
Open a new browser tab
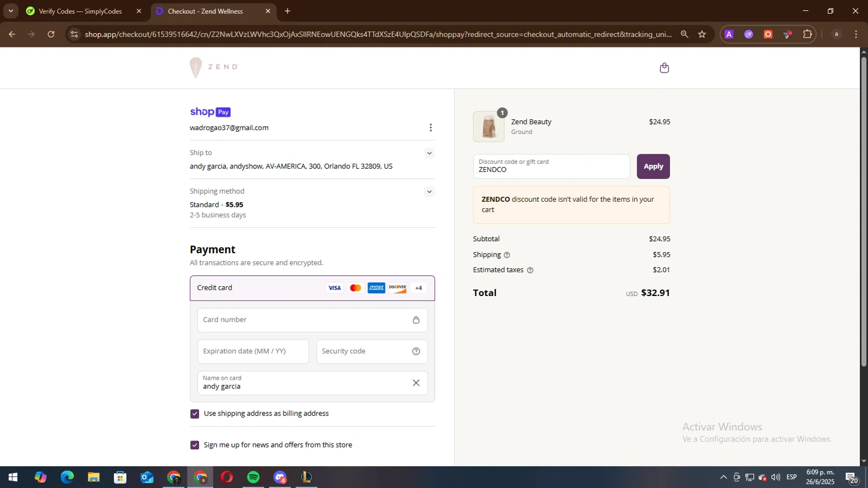pos(288,11)
